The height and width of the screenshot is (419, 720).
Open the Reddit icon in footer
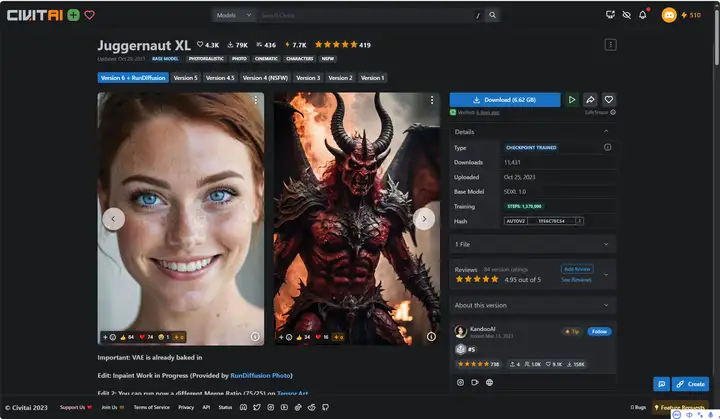point(312,408)
